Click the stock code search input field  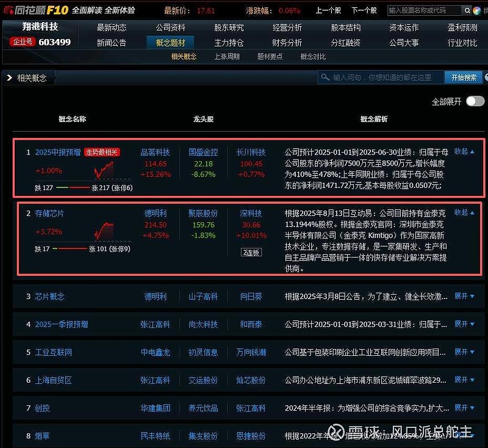[x=424, y=10]
